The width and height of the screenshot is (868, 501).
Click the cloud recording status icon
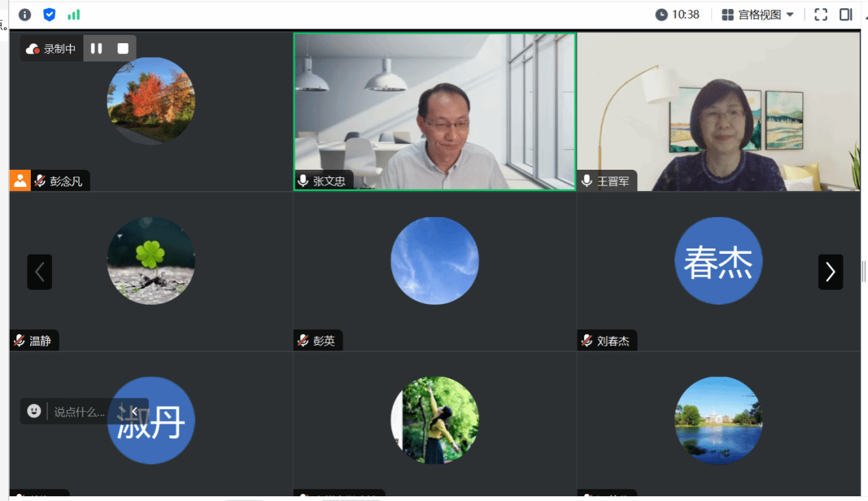pyautogui.click(x=32, y=49)
